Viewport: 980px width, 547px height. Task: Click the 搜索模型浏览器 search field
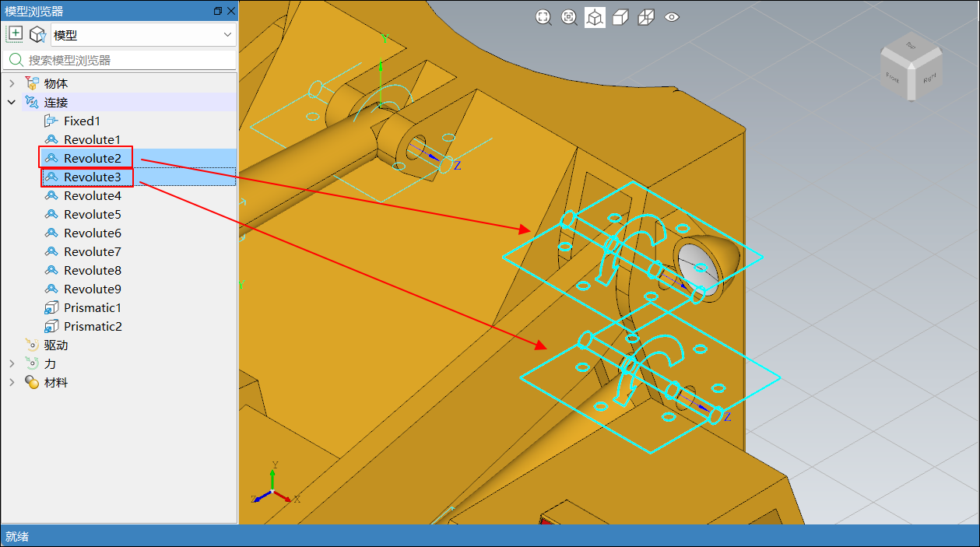coord(128,60)
